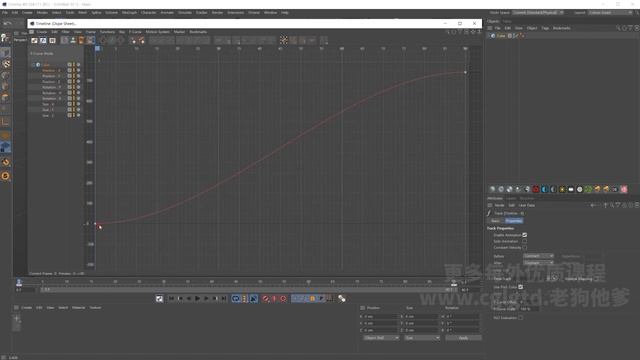Viewport: 640px width, 360px height.
Task: Go to previous keyframe button
Action: 180,299
